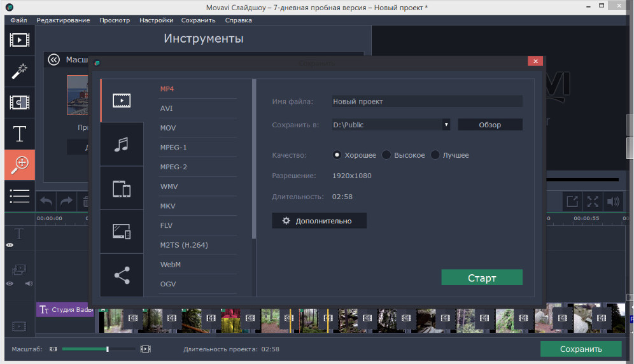
Task: Switch preview to fullscreen
Action: (x=593, y=201)
